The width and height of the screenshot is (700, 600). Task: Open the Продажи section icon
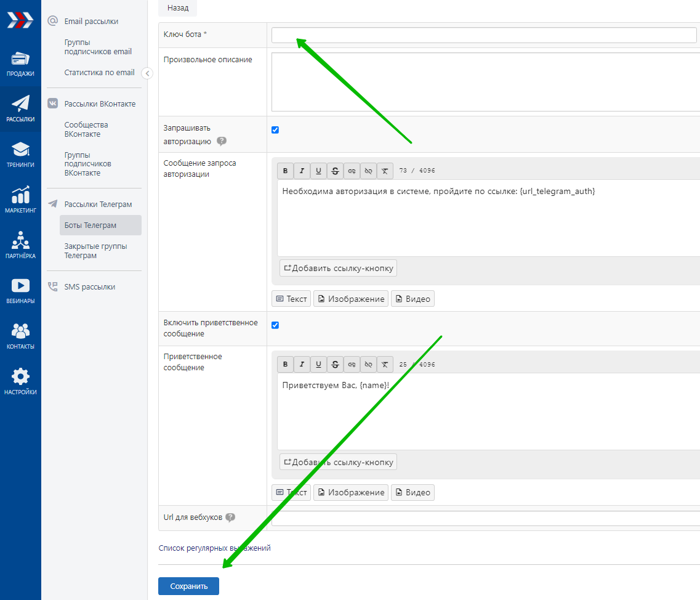[20, 60]
